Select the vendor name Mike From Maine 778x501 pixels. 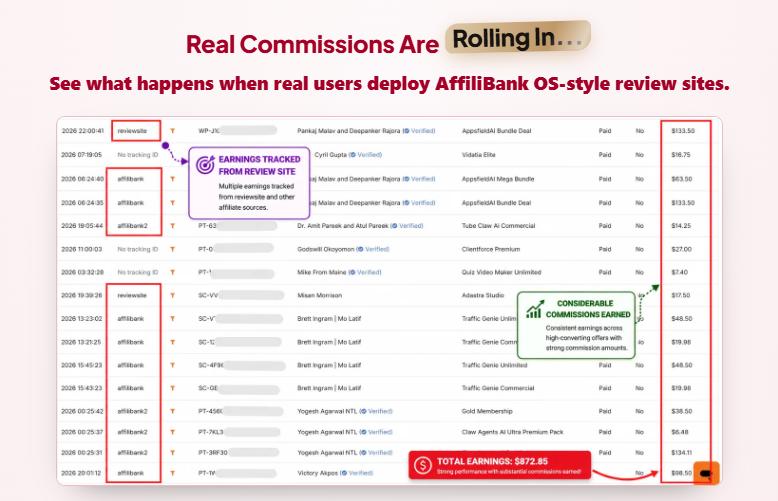322,272
